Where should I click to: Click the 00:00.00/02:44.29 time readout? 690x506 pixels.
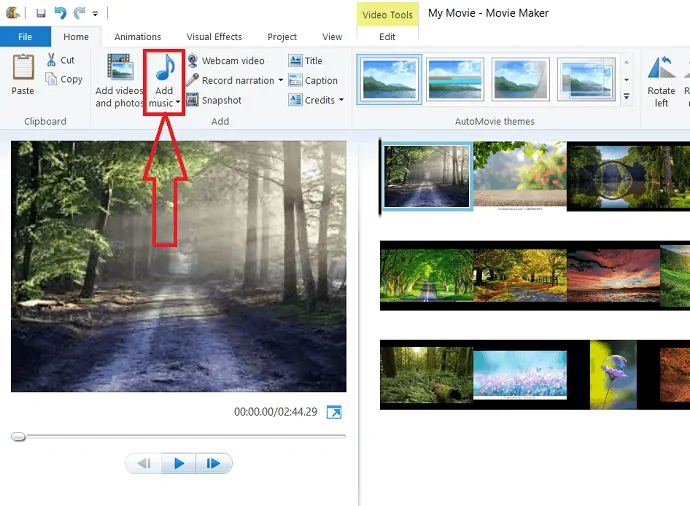click(275, 412)
